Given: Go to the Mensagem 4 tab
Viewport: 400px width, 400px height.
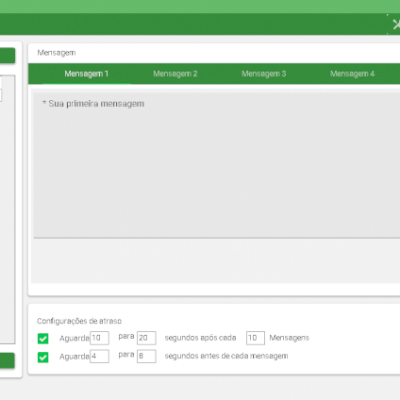Looking at the screenshot, I should pos(352,74).
